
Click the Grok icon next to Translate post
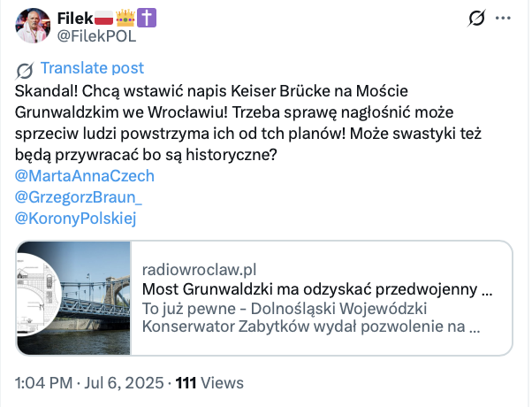(25, 71)
